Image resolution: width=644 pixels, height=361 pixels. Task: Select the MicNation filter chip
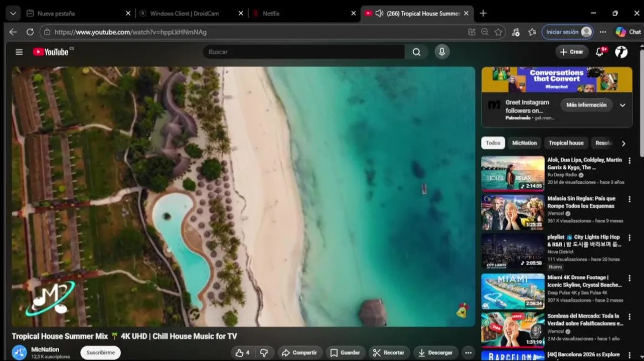[x=524, y=143]
